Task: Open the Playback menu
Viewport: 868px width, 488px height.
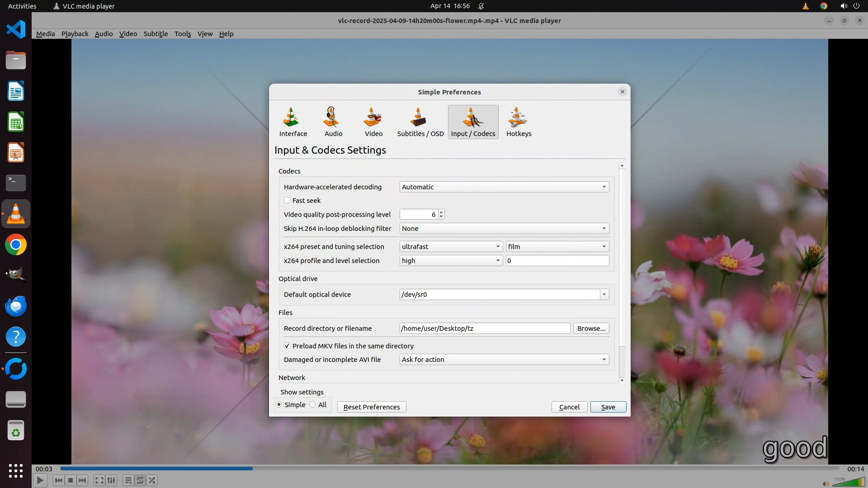Action: pos(75,34)
